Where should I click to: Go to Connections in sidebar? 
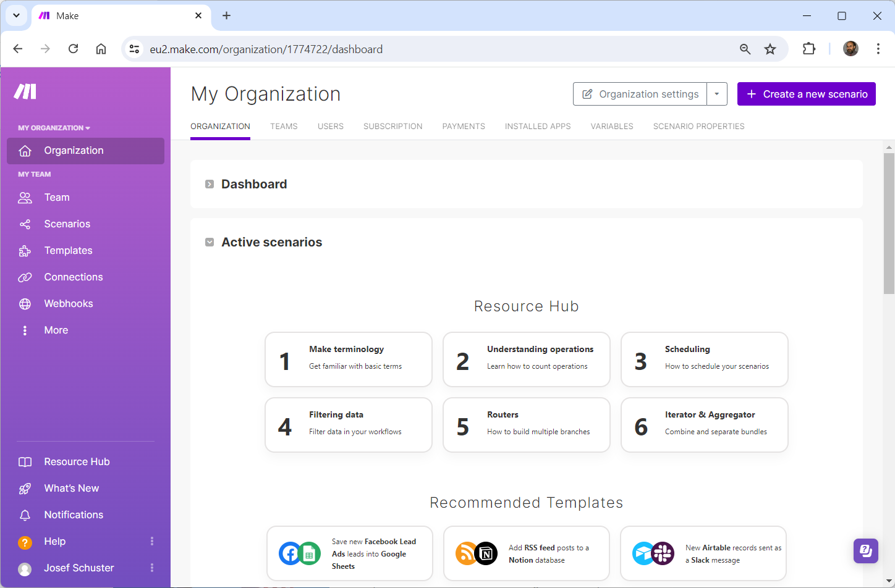pos(73,277)
